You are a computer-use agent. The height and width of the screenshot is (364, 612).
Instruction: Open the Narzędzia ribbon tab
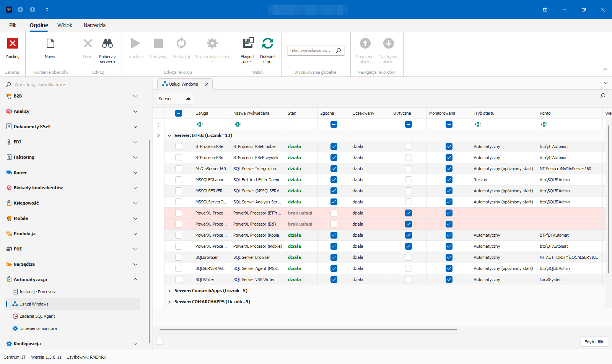coord(94,25)
